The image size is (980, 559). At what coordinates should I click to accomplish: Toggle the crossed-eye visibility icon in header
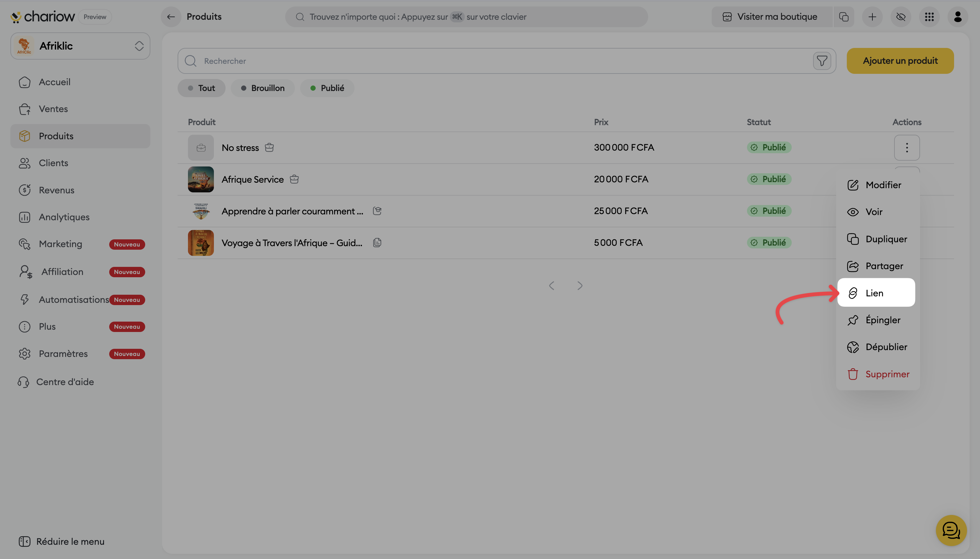[x=901, y=17]
